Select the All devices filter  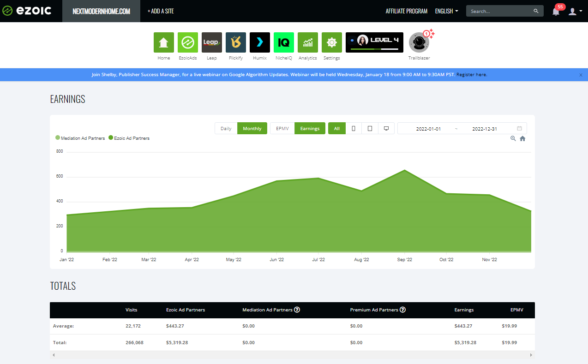(337, 128)
